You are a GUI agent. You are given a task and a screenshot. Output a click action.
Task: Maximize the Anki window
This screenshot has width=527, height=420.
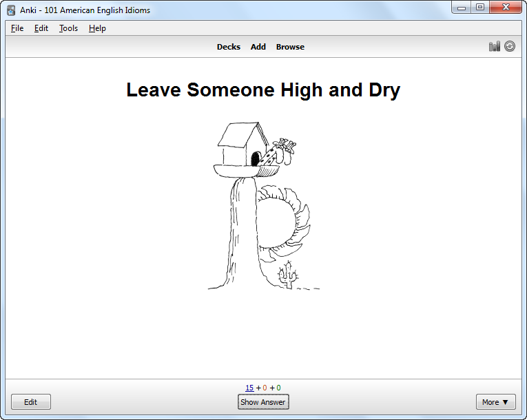coord(480,8)
